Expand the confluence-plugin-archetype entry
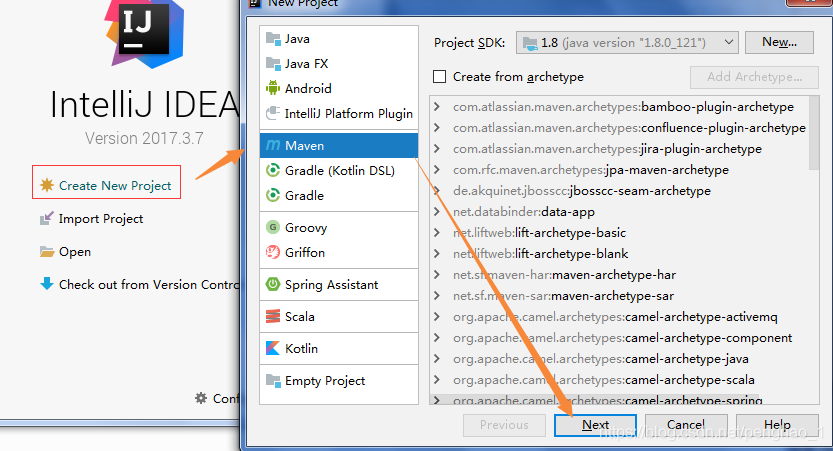The width and height of the screenshot is (833, 451). 437,128
